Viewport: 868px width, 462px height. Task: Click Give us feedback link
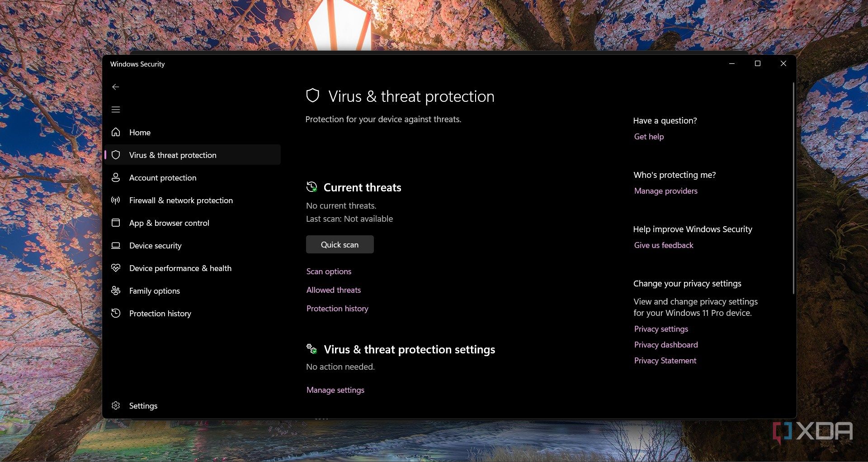(x=664, y=245)
